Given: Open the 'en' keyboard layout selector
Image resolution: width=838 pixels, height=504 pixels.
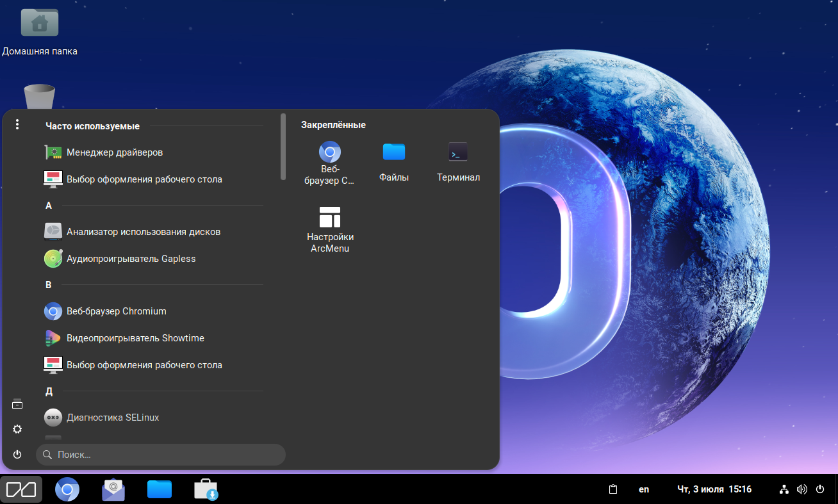Looking at the screenshot, I should (x=644, y=489).
